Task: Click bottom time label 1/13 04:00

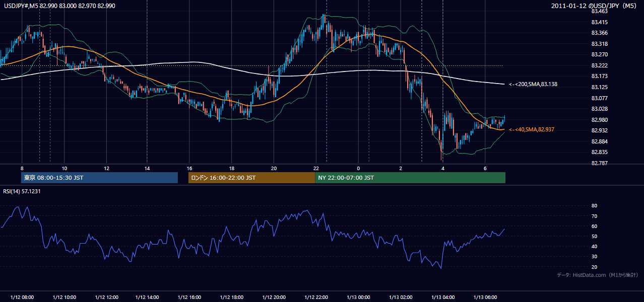Action: [443, 297]
